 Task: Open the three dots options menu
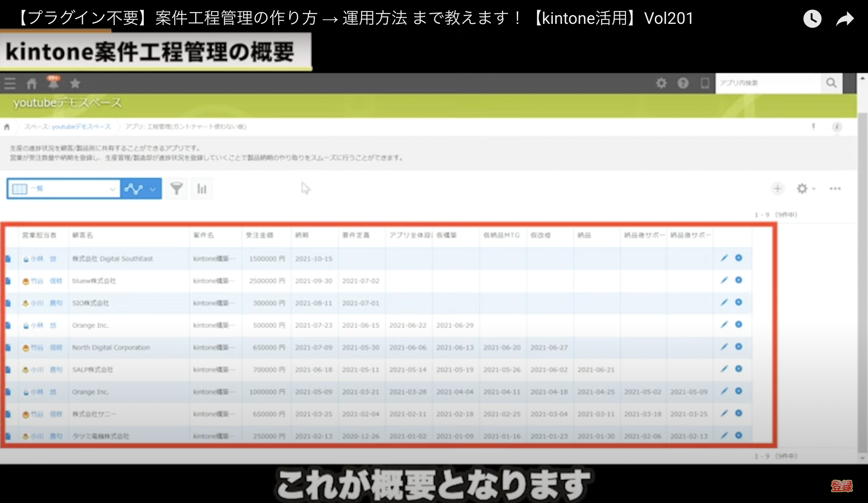click(835, 189)
